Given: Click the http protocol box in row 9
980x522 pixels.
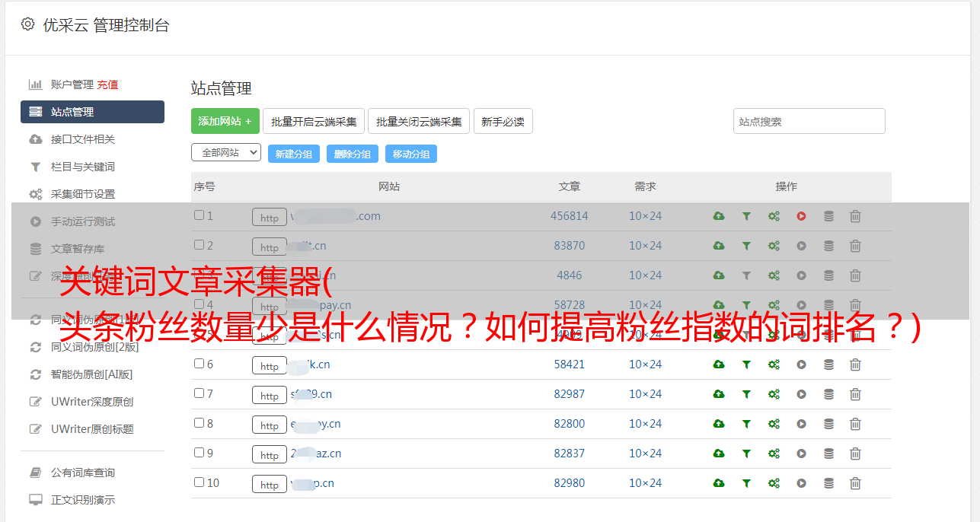Looking at the screenshot, I should (269, 455).
